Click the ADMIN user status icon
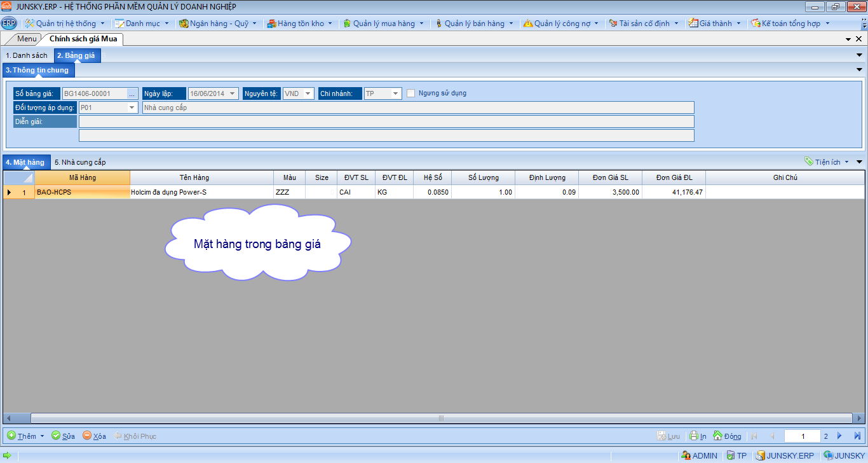868x463 pixels. point(686,455)
